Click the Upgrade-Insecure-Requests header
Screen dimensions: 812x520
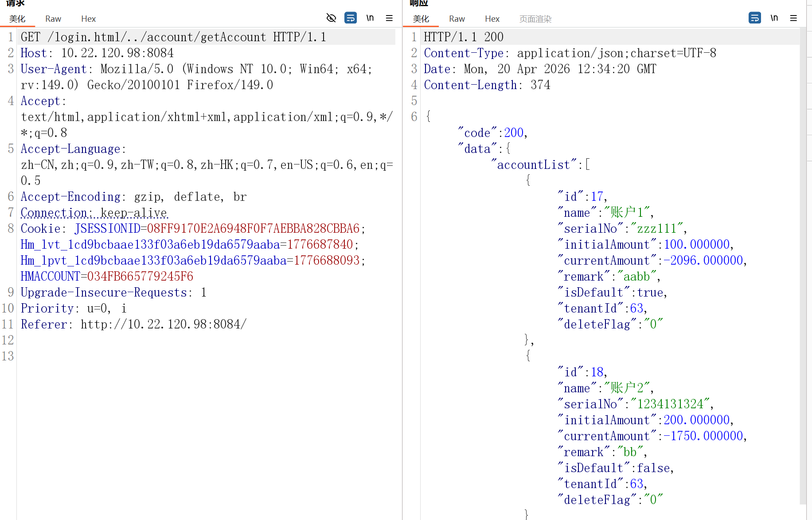(x=113, y=292)
